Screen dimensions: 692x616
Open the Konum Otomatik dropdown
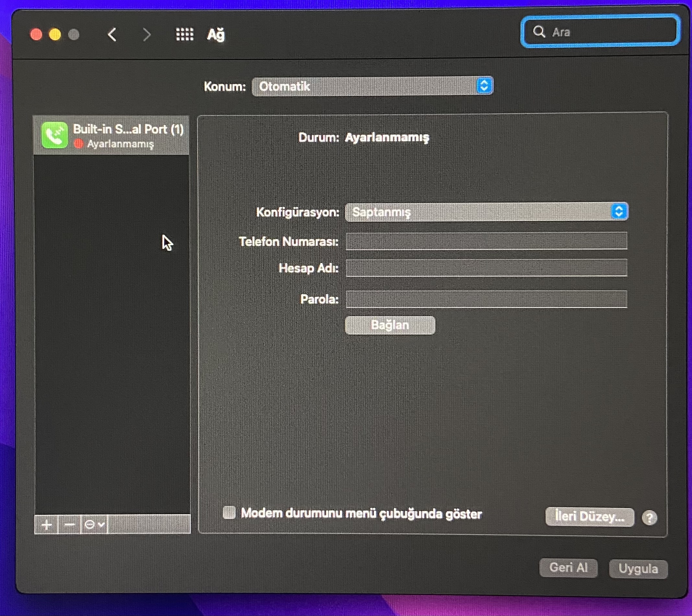372,86
